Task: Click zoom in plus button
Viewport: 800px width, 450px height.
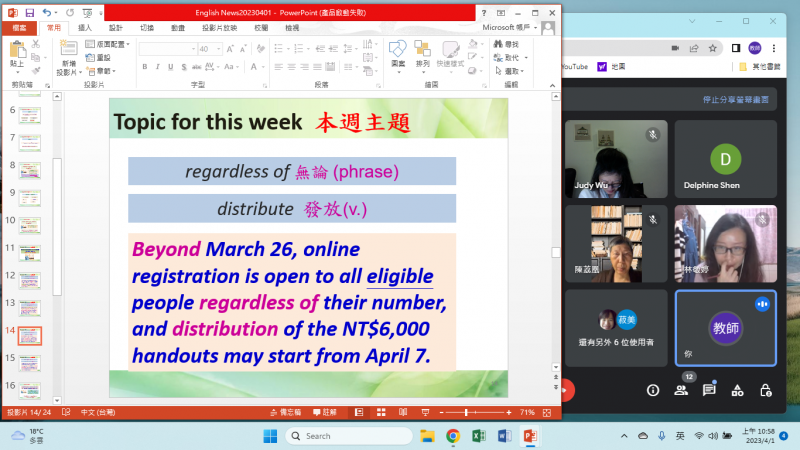Action: coord(509,412)
